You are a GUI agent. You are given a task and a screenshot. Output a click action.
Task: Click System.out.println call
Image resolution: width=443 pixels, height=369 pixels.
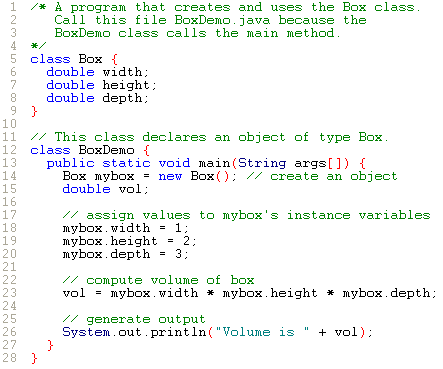[217, 332]
